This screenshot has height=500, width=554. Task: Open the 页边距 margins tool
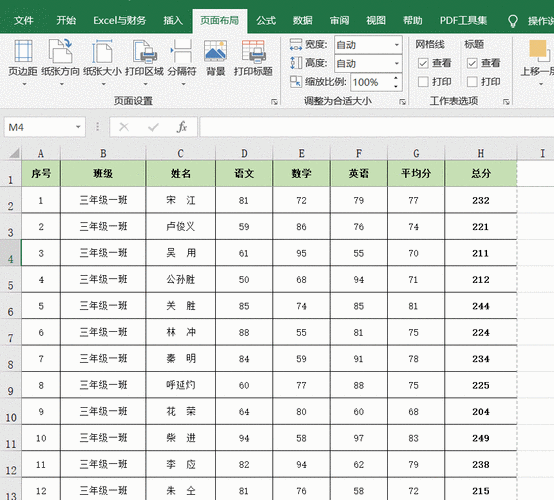pyautogui.click(x=23, y=63)
